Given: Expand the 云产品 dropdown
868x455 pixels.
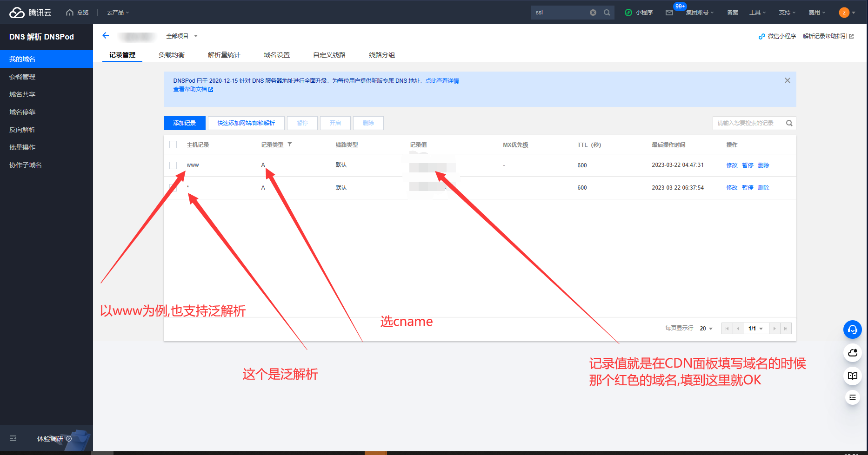Looking at the screenshot, I should coord(118,13).
